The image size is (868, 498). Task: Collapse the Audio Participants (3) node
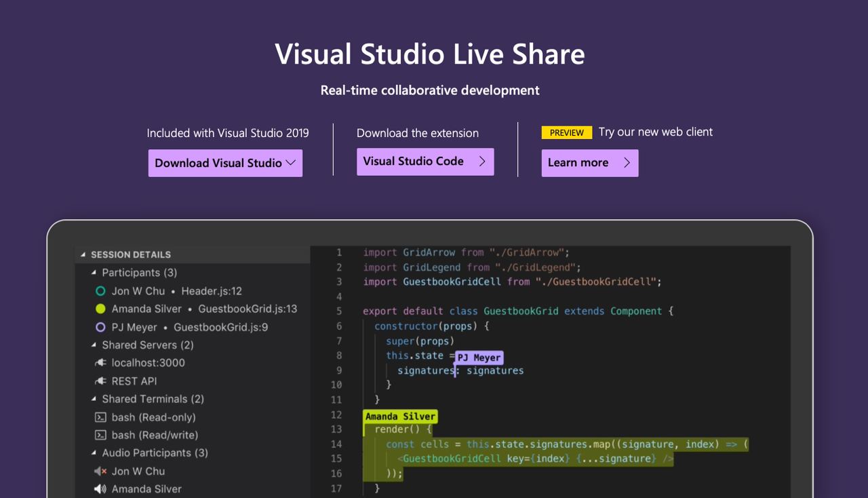click(x=94, y=453)
